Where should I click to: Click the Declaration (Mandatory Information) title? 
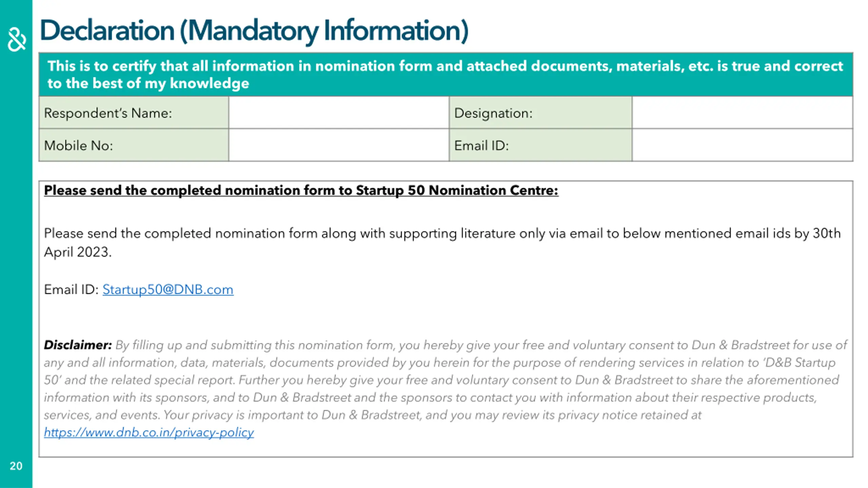point(254,30)
